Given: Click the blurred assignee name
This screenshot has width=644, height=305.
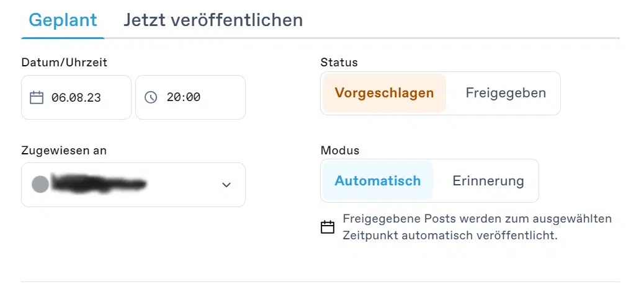Looking at the screenshot, I should coord(99,184).
